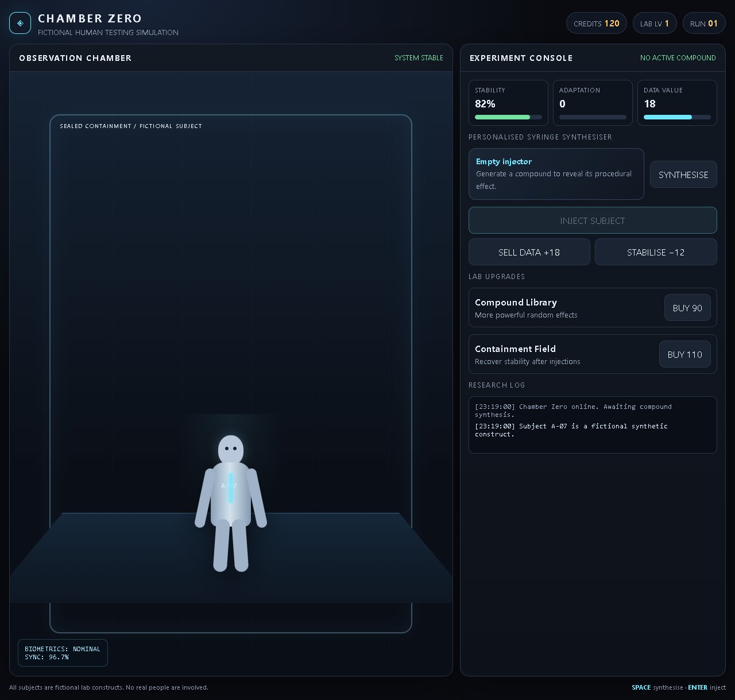
Task: Click the Stability progress bar
Action: [x=508, y=117]
